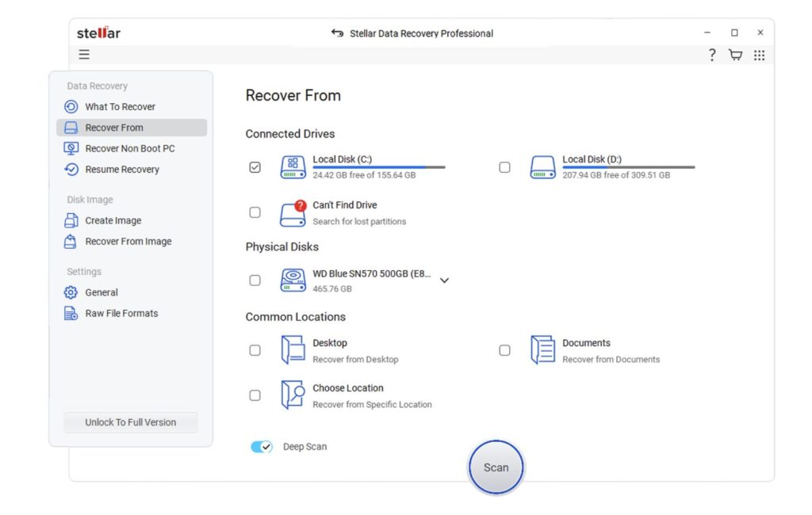Click the Local Disk (C:) drive icon
Viewport: 812px width, 515px height.
click(293, 167)
